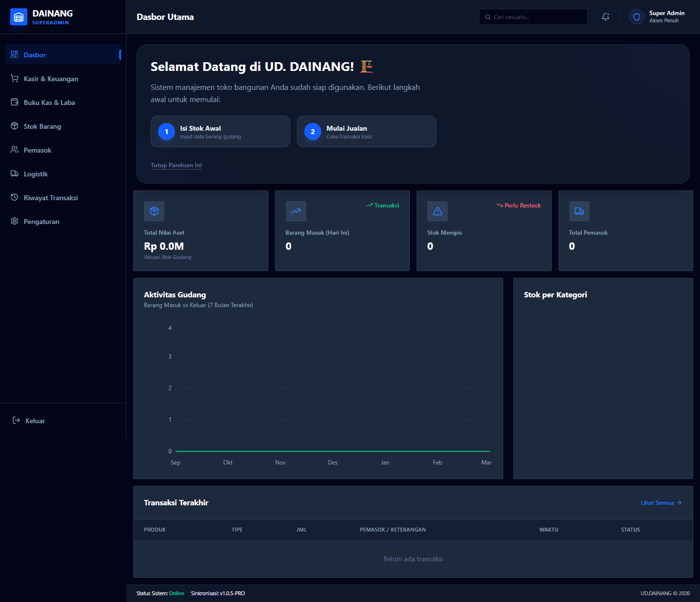Click the logout icon beside Keluar
The width and height of the screenshot is (700, 602).
[16, 420]
